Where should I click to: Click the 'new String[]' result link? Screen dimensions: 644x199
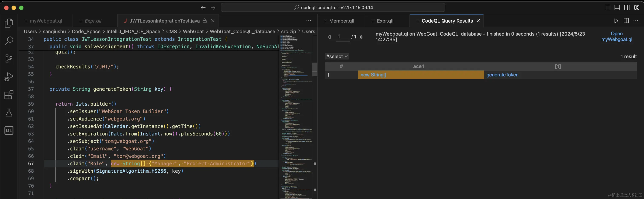373,75
